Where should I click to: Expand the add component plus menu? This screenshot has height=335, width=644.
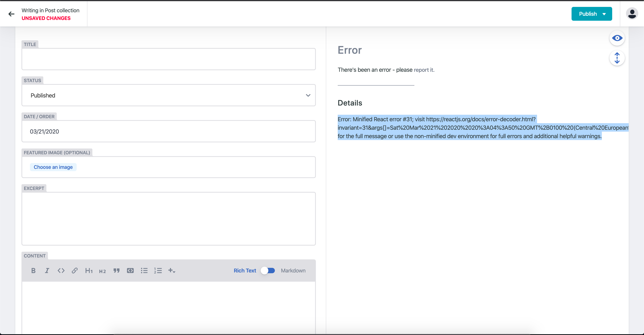[172, 271]
